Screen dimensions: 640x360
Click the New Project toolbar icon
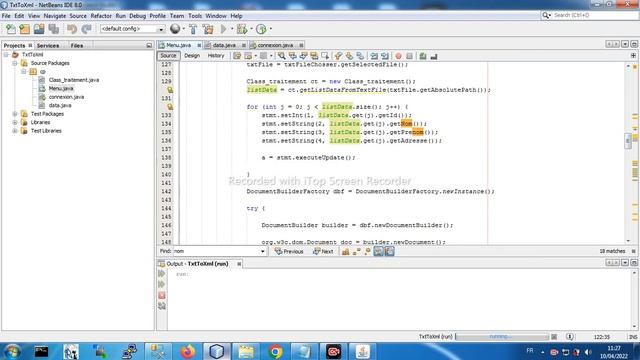point(24,29)
